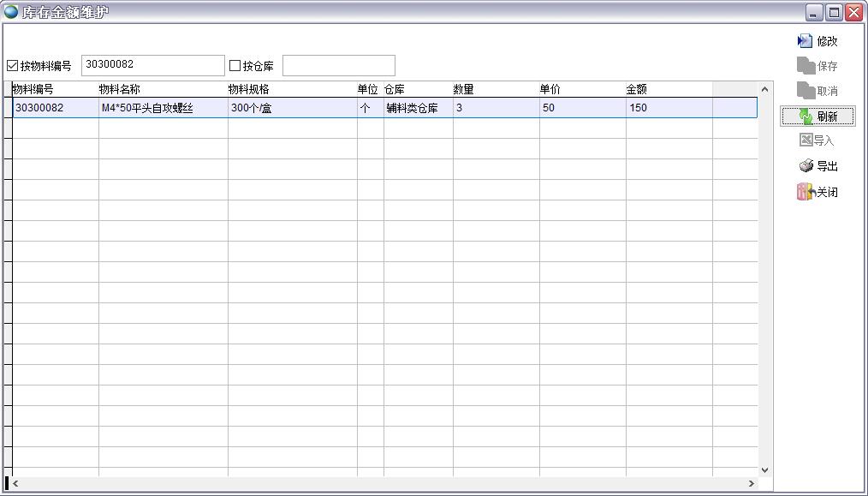Uncheck the 按物料编号 checkbox
868x496 pixels.
click(x=13, y=66)
